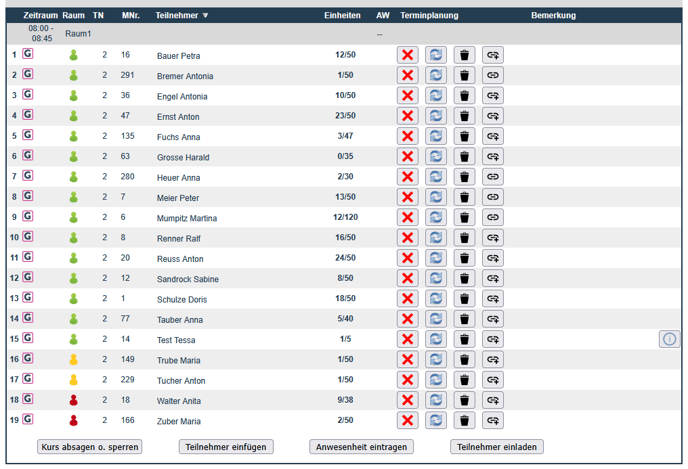
Task: Delete Fuchs Anna using the trash icon
Action: coord(464,136)
